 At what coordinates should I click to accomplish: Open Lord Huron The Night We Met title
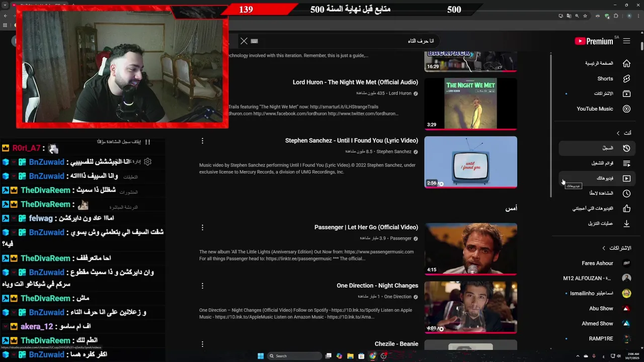click(x=355, y=82)
